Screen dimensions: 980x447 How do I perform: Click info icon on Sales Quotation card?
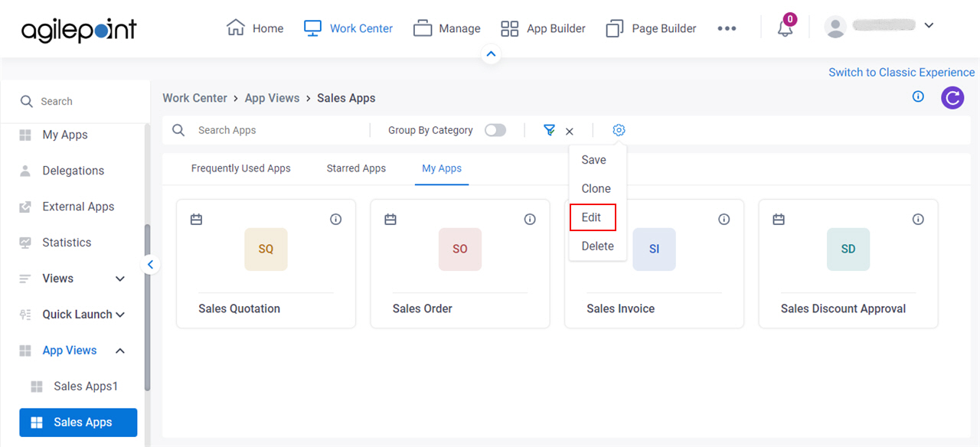pyautogui.click(x=335, y=220)
